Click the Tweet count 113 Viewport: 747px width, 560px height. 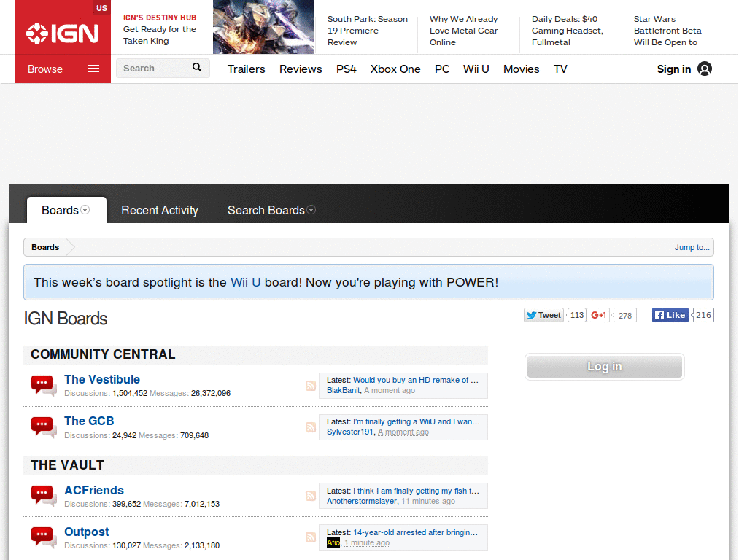[x=577, y=315]
